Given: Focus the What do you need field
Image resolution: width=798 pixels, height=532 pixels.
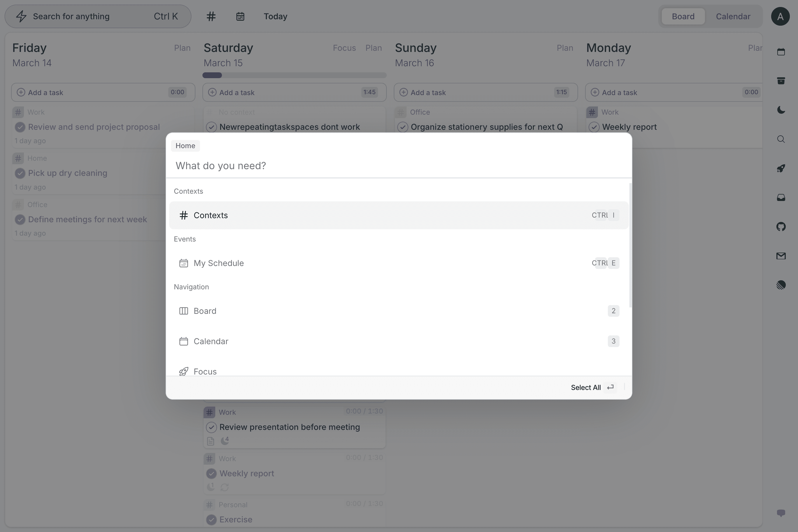Looking at the screenshot, I should point(399,166).
